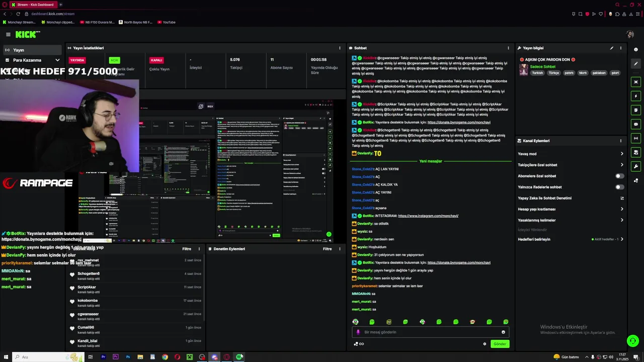The height and width of the screenshot is (362, 644).
Task: Click the chat bubble widget icon
Action: pos(636,124)
